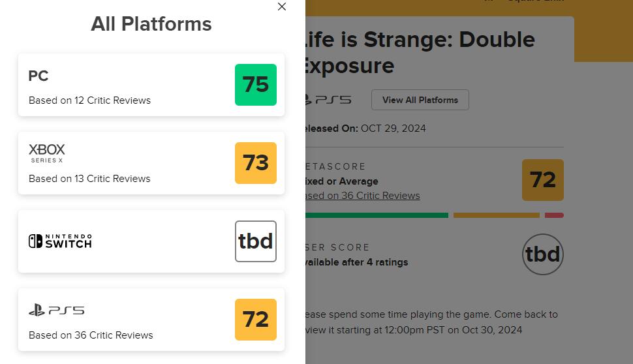Click Based on 13 Critic Reviews text
The image size is (633, 364).
click(89, 179)
